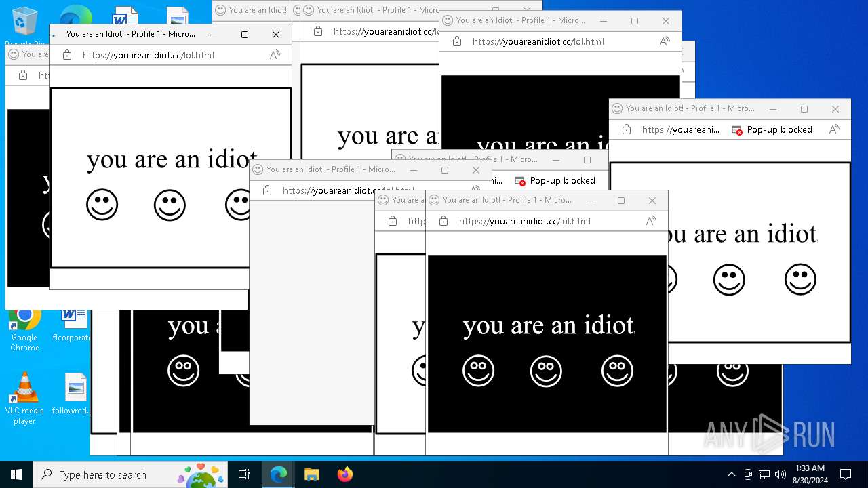Select the followmd image file on desktop
This screenshot has height=488, width=868.
coord(73,394)
